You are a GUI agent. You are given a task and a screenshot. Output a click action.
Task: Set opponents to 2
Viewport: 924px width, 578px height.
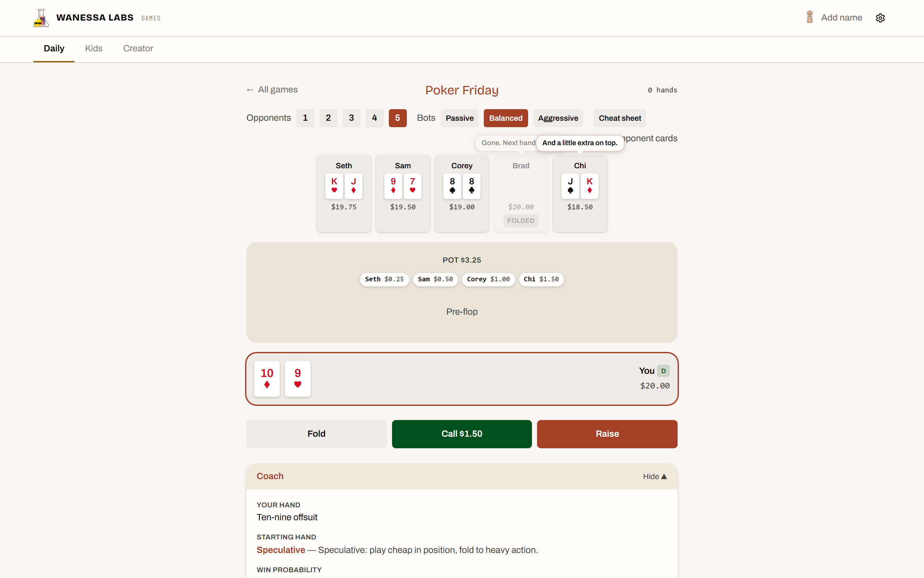(x=328, y=118)
